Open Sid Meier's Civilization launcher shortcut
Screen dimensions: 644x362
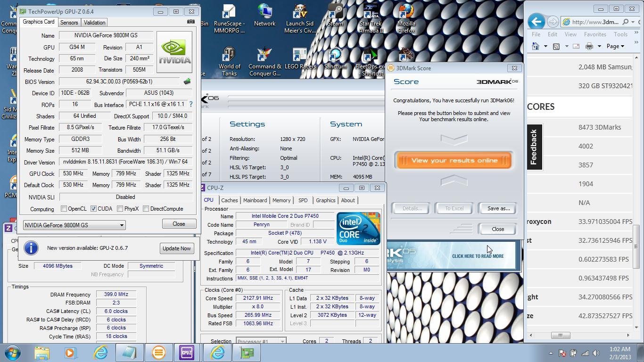click(300, 19)
